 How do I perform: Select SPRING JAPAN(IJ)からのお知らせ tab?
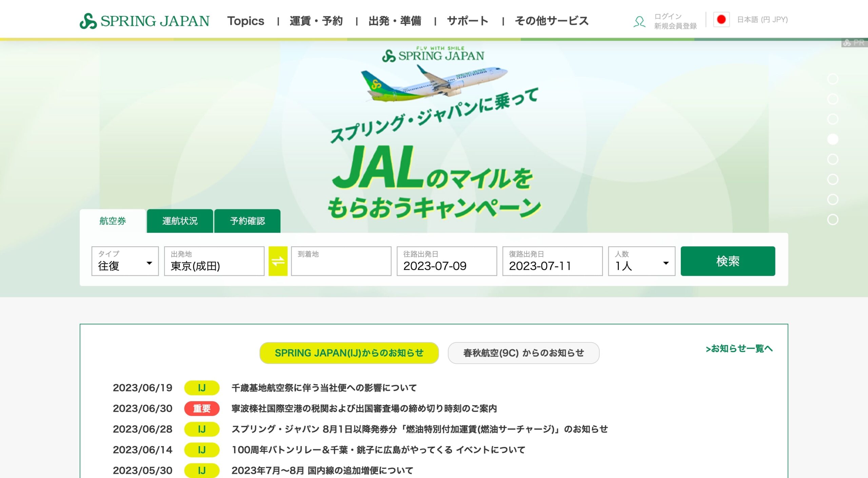pos(349,353)
